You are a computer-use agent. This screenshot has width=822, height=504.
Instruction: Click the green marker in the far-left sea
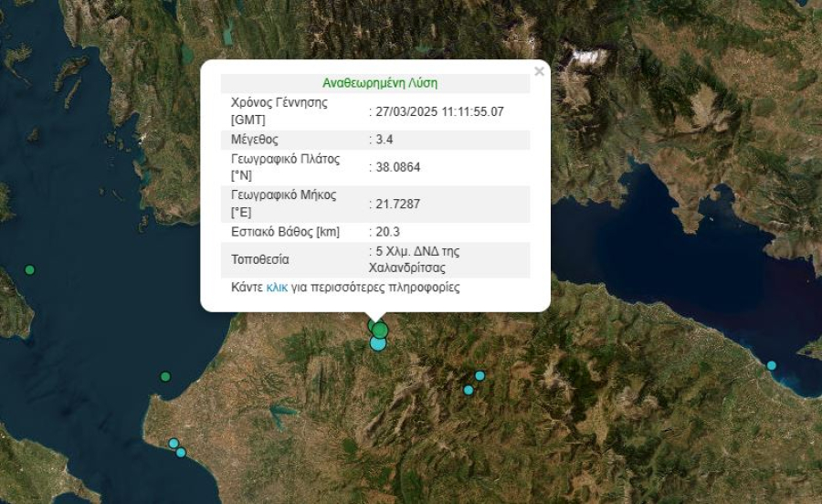[30, 269]
